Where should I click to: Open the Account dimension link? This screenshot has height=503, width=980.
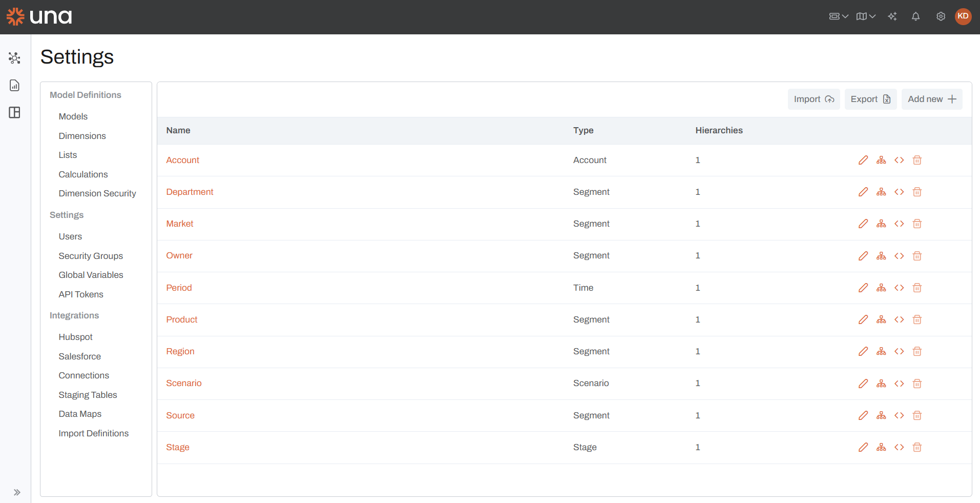pyautogui.click(x=182, y=160)
